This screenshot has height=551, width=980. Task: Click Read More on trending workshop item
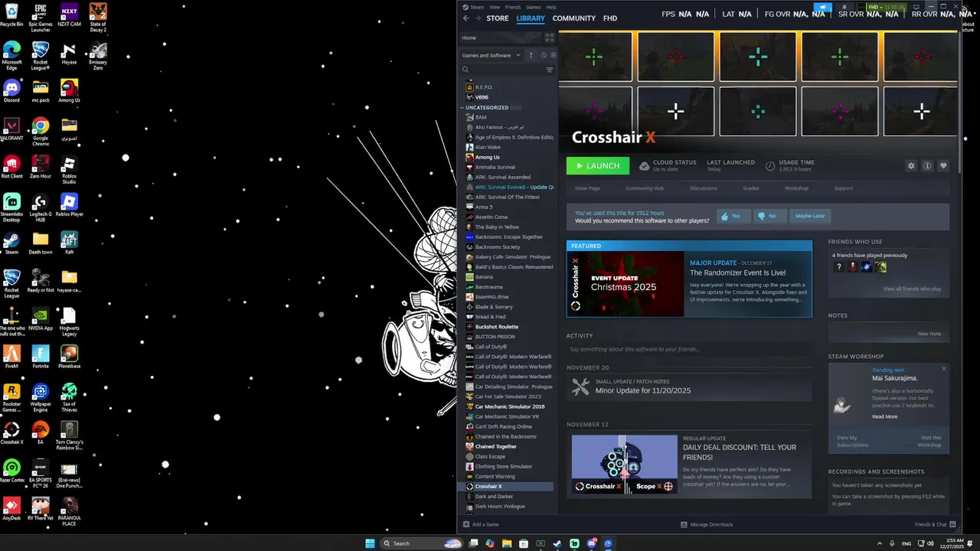click(884, 416)
